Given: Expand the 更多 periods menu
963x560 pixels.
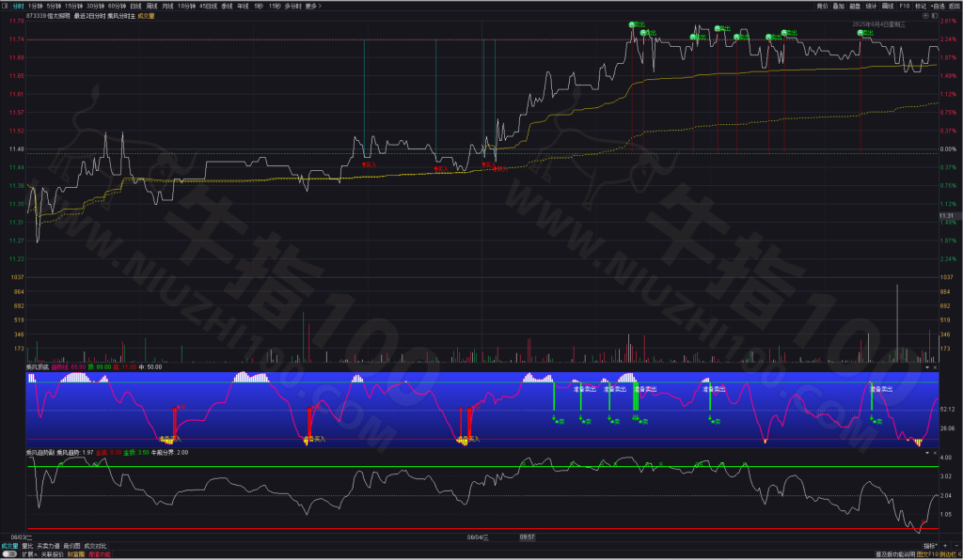Looking at the screenshot, I should click(313, 7).
